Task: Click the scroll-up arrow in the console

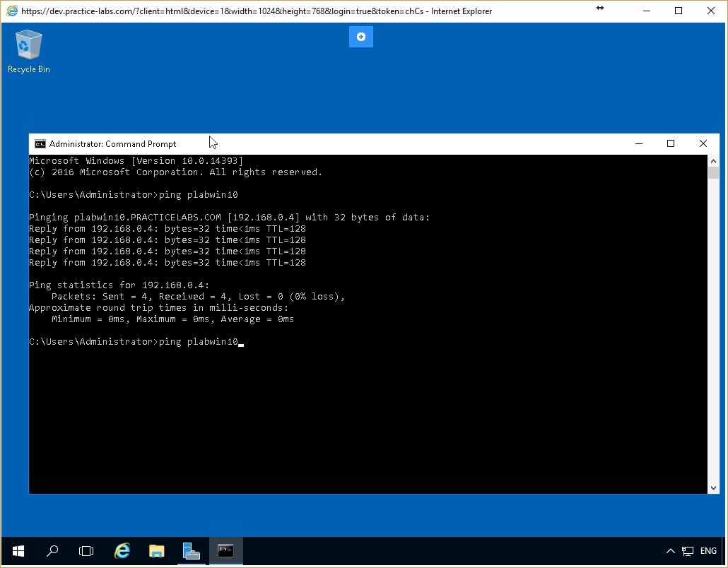Action: pyautogui.click(x=713, y=160)
